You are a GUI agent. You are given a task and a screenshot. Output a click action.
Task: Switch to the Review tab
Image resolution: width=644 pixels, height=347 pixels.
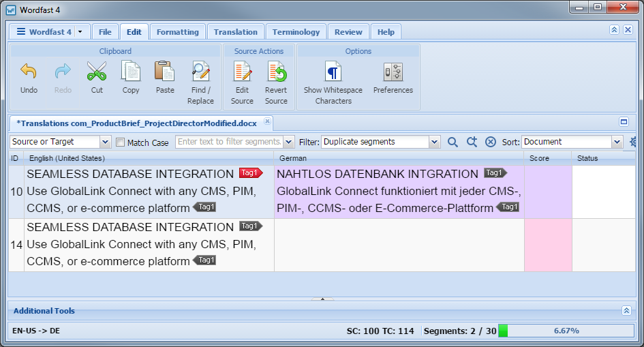click(x=348, y=31)
